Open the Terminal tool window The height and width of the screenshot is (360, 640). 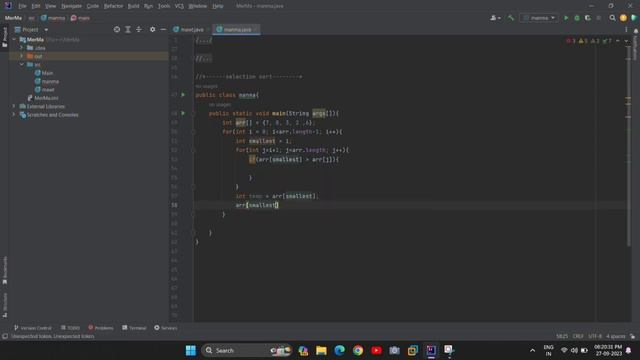click(134, 328)
